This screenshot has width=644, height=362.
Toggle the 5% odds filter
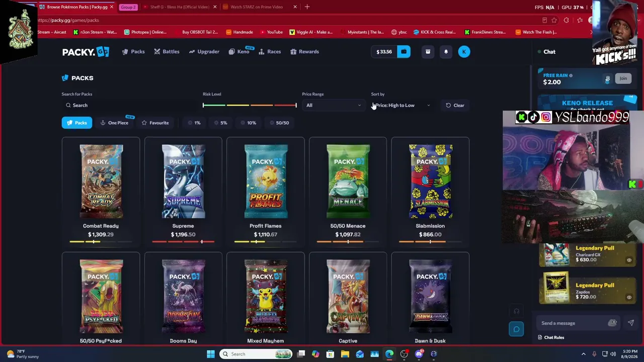coord(221,123)
